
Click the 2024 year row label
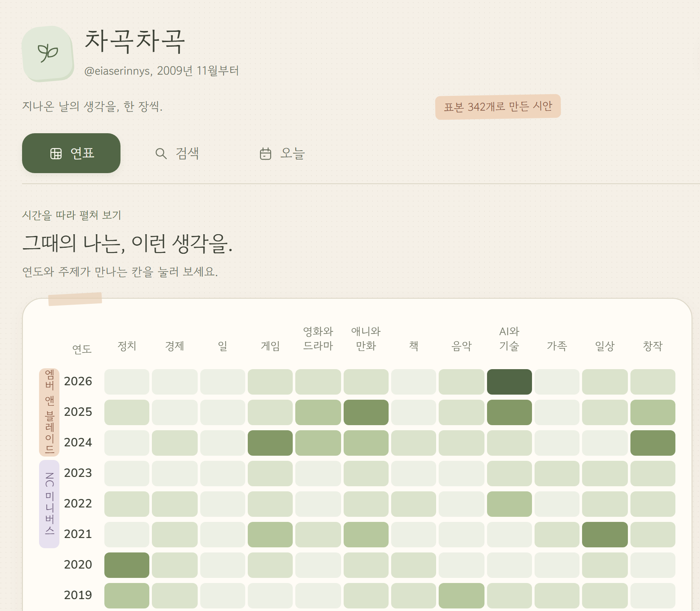tap(78, 442)
